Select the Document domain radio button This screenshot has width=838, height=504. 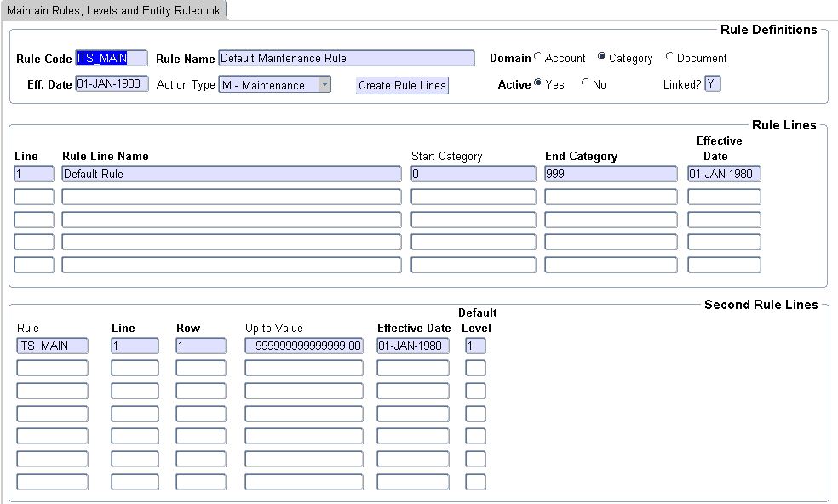(x=669, y=58)
